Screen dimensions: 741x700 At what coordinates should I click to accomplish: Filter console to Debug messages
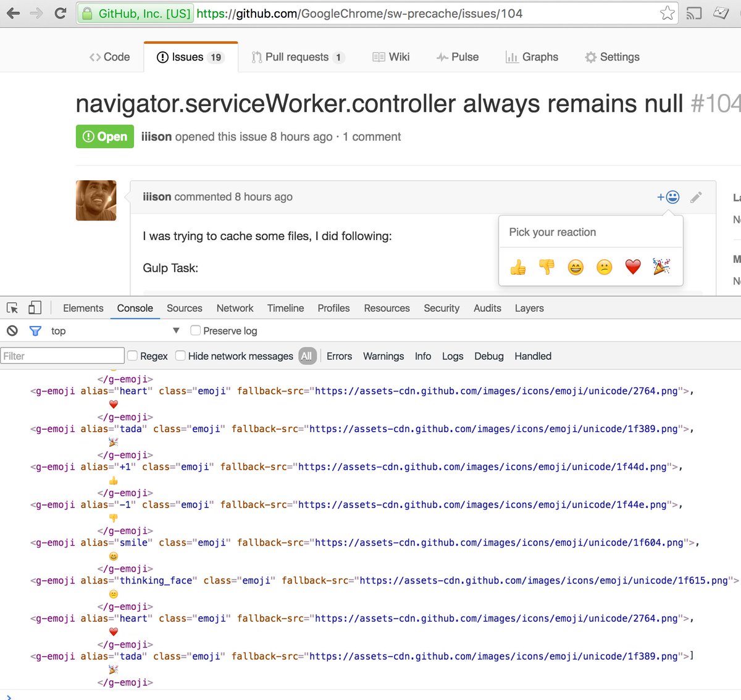pyautogui.click(x=489, y=356)
